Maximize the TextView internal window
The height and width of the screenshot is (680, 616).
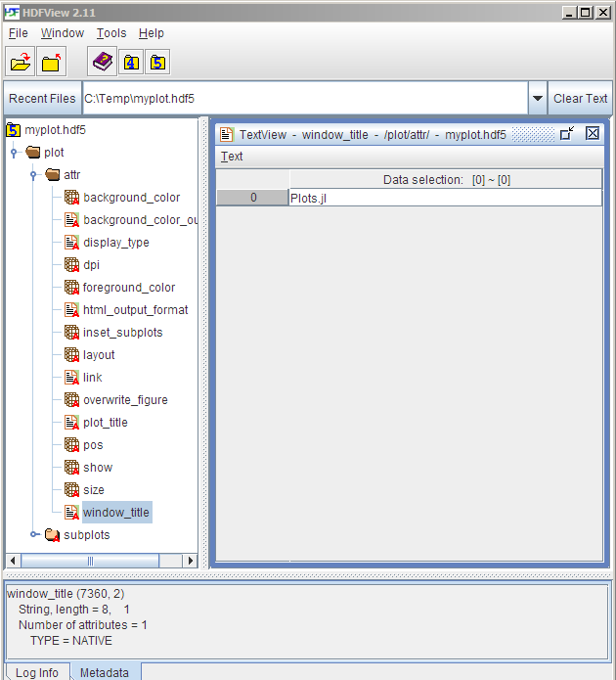tap(567, 134)
